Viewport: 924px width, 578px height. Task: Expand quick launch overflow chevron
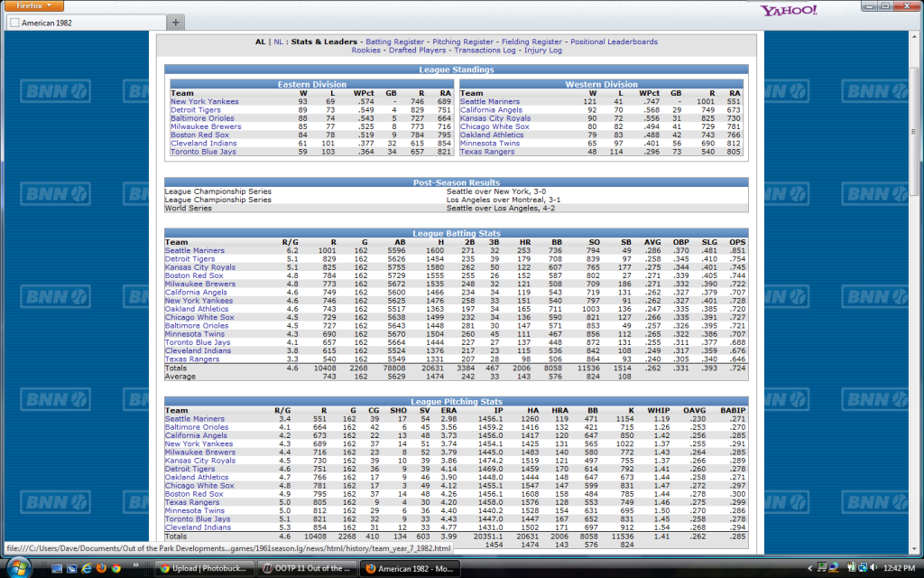pyautogui.click(x=135, y=565)
